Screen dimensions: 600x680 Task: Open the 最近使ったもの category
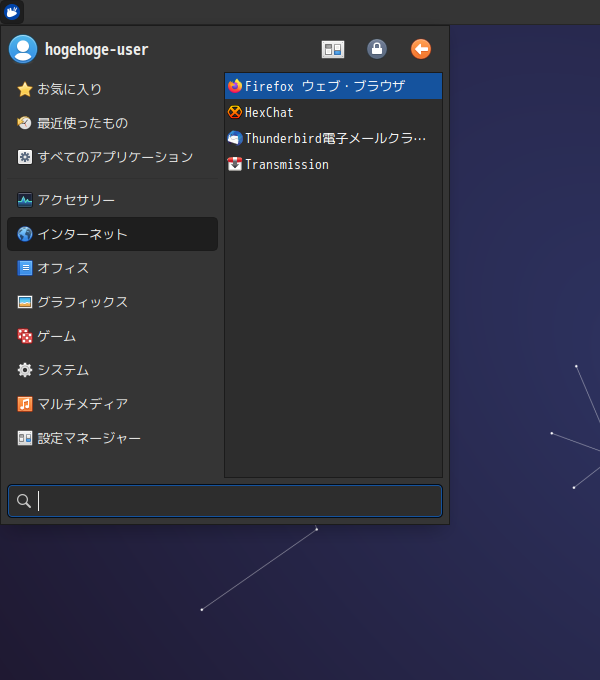[x=112, y=123]
